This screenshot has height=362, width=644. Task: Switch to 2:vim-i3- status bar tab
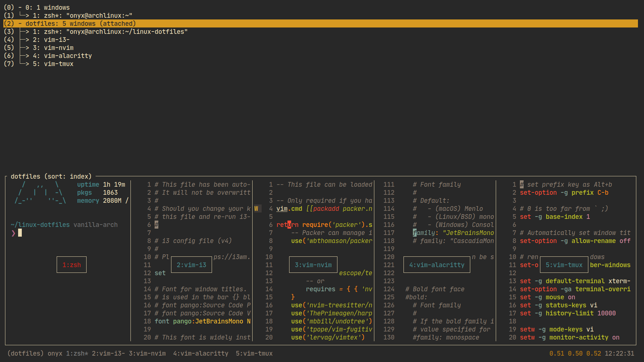108,353
